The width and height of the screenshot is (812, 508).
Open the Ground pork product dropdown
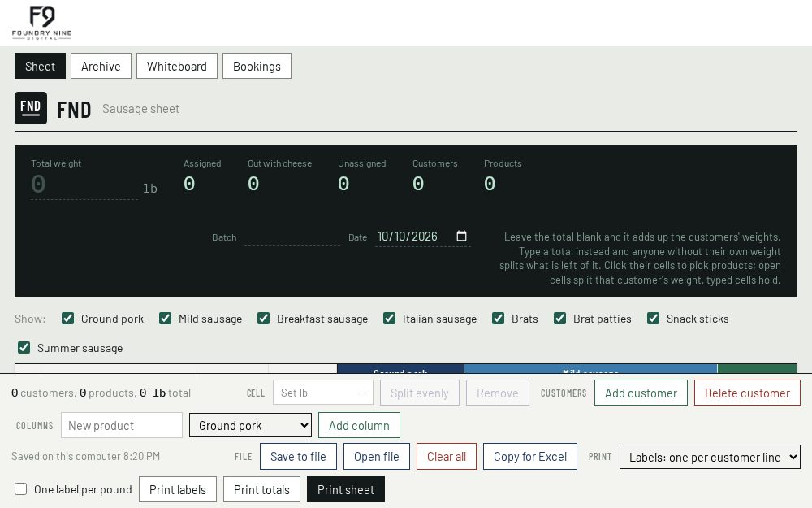click(x=251, y=425)
